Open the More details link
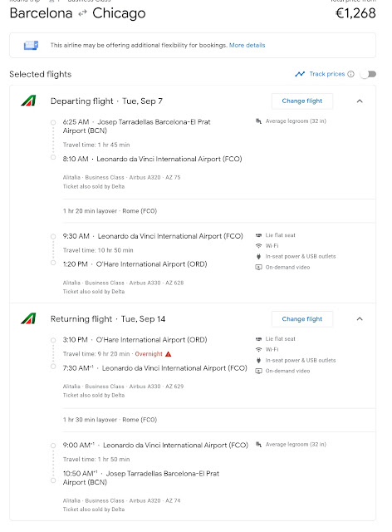Screen dimensions: 392x532 click(247, 45)
